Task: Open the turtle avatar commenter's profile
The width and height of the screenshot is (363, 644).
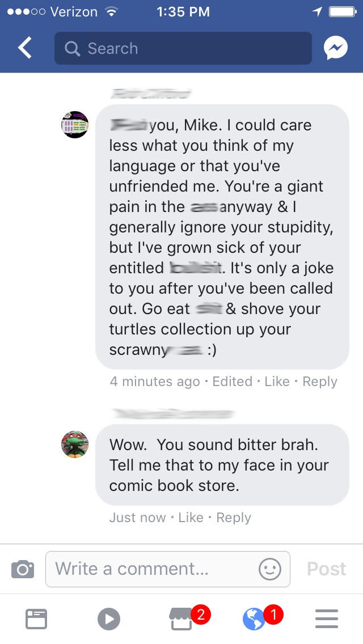Action: (75, 444)
